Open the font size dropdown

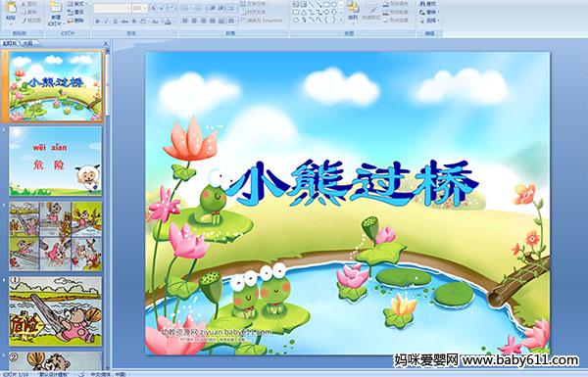145,8
